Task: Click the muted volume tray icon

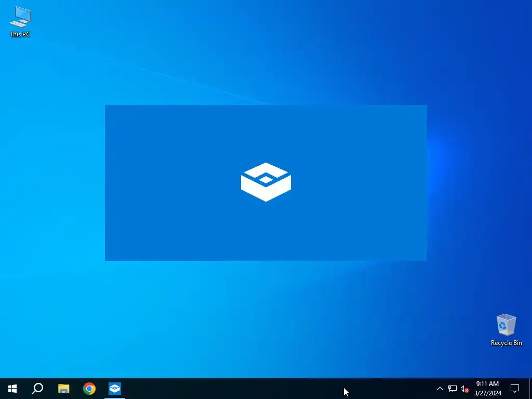Action: (x=464, y=389)
